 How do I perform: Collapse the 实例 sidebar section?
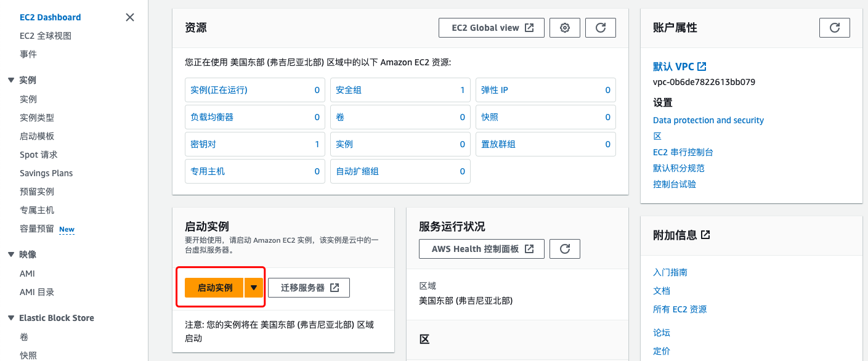click(x=10, y=80)
